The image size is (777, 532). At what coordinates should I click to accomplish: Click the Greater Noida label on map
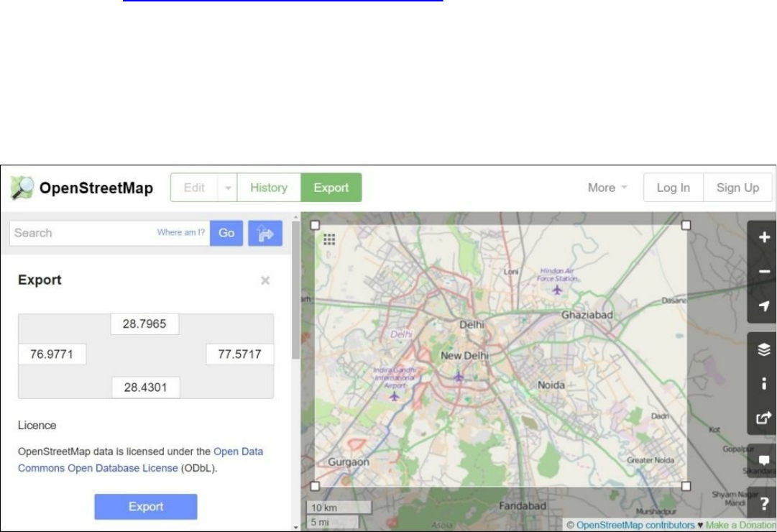(x=650, y=460)
